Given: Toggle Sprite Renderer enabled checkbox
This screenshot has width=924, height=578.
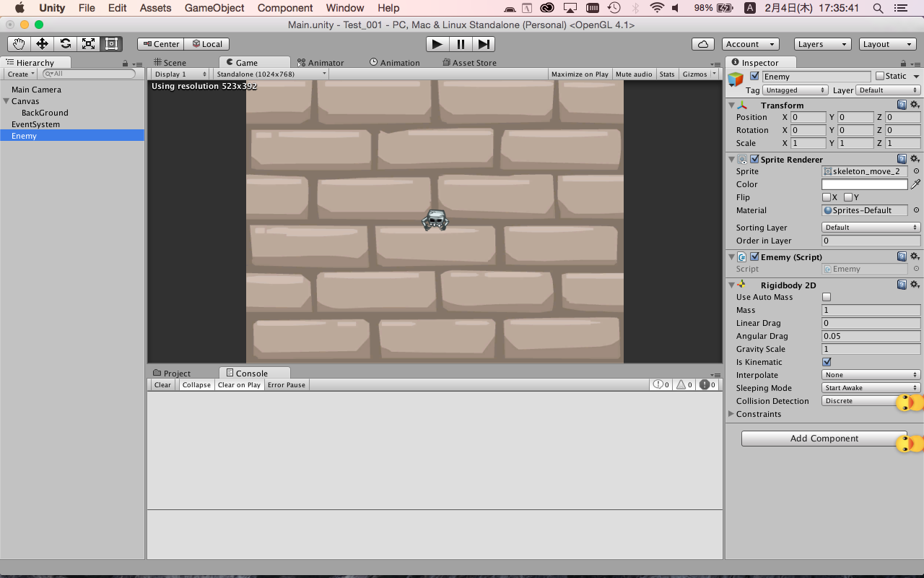Looking at the screenshot, I should click(754, 159).
